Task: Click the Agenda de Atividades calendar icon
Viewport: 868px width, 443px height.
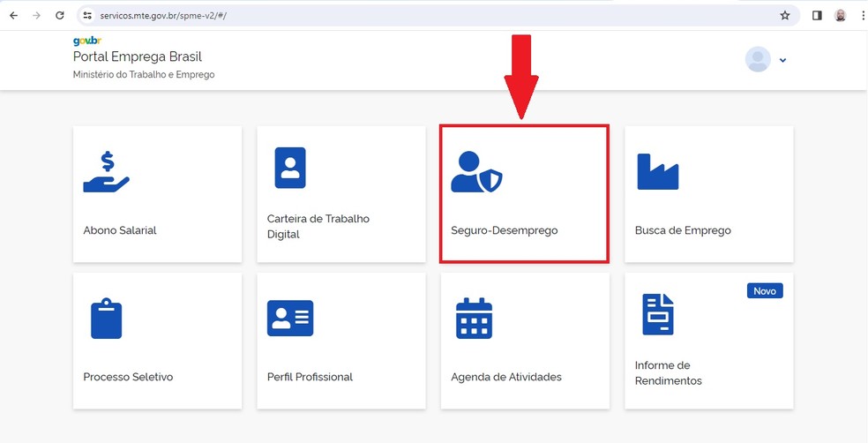Action: tap(474, 319)
